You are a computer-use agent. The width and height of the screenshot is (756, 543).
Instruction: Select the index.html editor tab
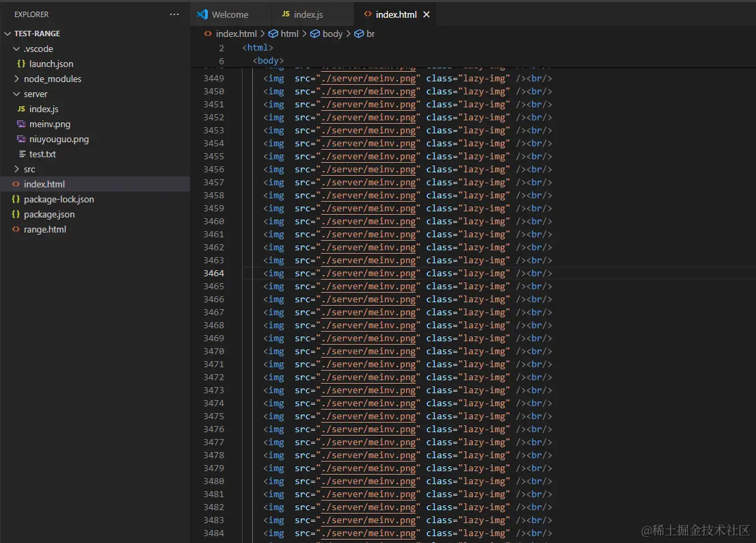(x=396, y=14)
